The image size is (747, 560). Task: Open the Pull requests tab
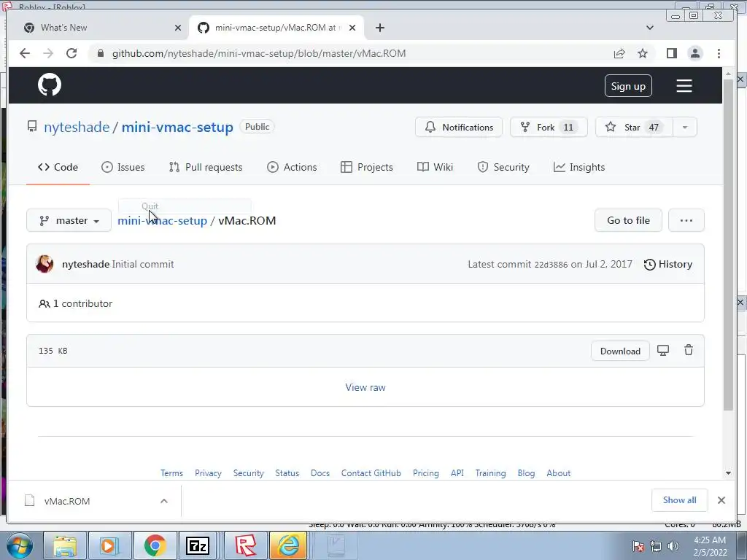tap(206, 167)
